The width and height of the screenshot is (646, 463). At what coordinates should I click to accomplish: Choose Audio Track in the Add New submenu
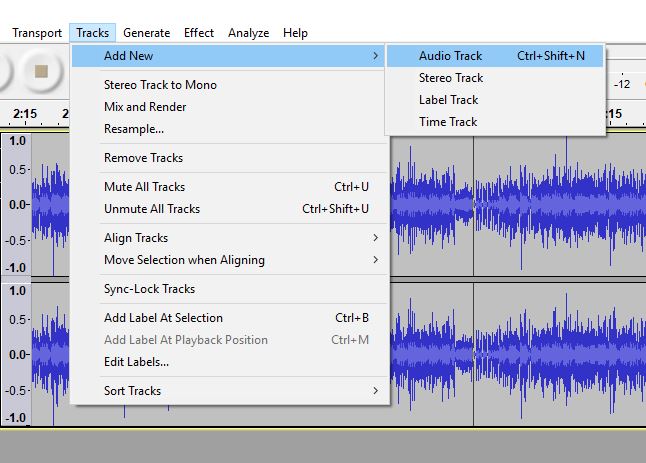(x=450, y=56)
